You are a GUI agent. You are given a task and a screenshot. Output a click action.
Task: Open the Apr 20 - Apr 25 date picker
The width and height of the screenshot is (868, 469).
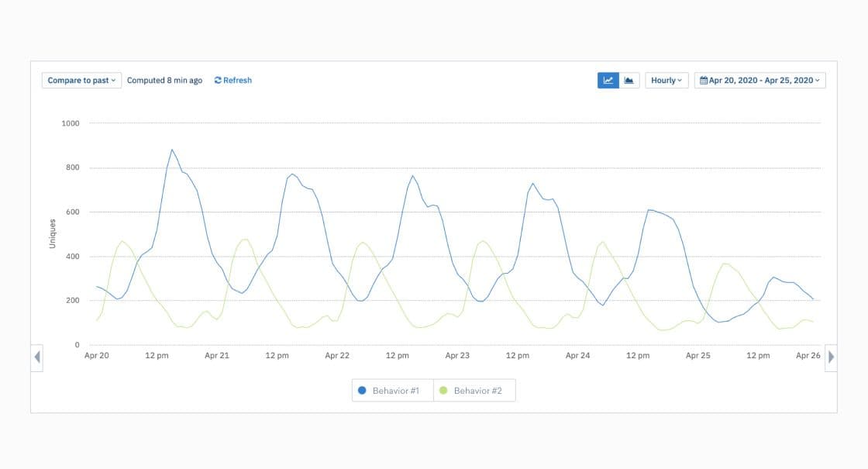pyautogui.click(x=760, y=81)
